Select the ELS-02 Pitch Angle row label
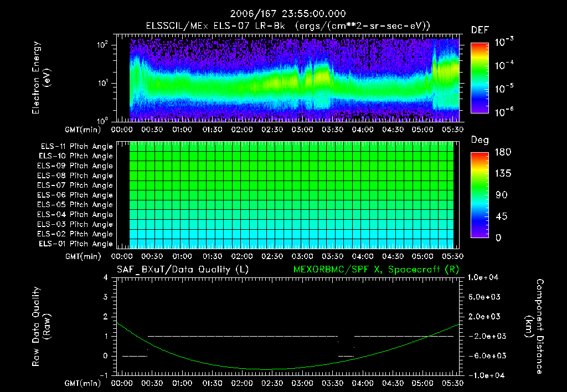Viewport: 567px width, 392px height. click(x=75, y=234)
